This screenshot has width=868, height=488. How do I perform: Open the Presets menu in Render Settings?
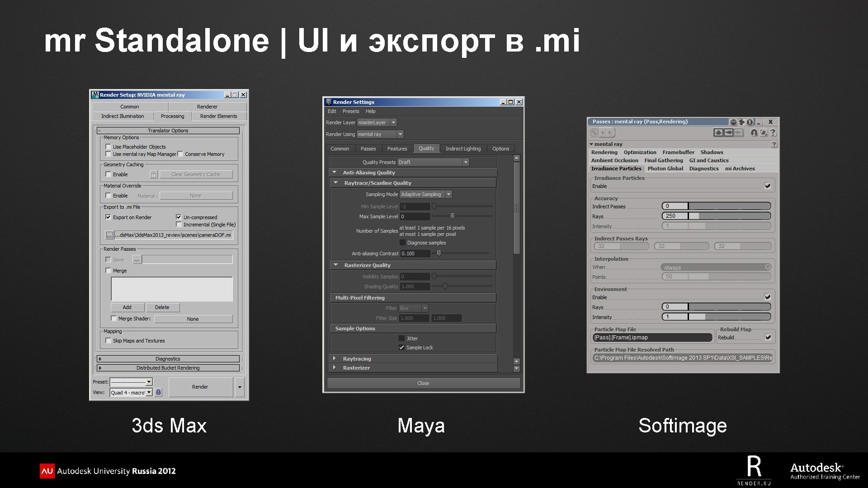click(350, 111)
